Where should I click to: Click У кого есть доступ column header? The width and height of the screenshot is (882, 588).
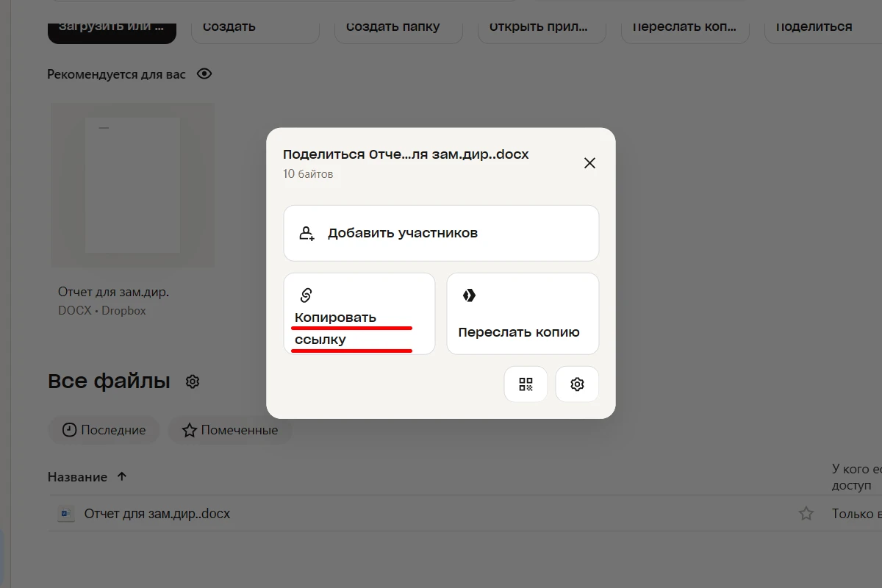[857, 477]
